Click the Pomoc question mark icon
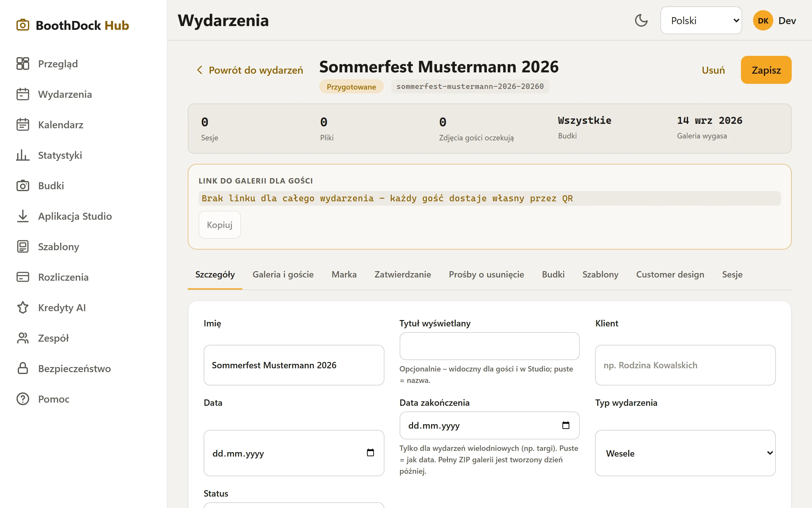This screenshot has width=812, height=508. coord(23,399)
